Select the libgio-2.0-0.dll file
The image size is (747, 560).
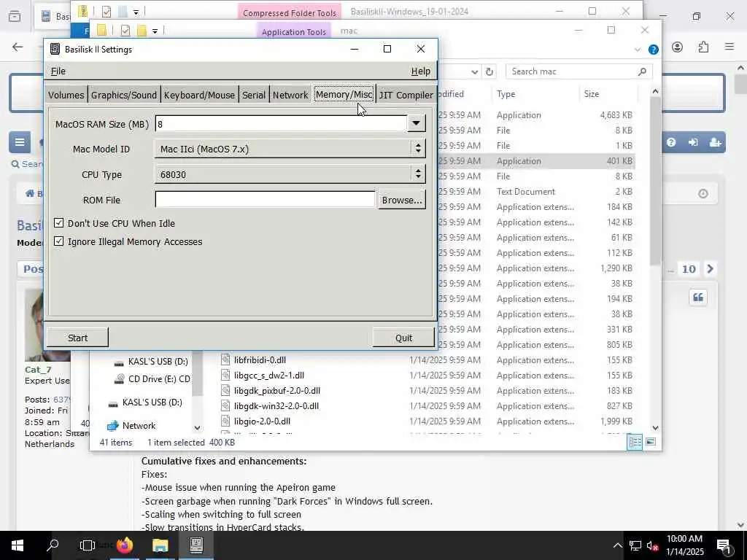[x=262, y=421]
